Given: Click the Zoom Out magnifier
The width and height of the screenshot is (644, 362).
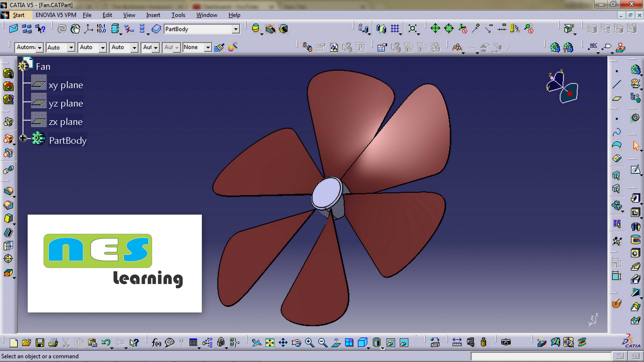Looking at the screenshot, I should 323,343.
